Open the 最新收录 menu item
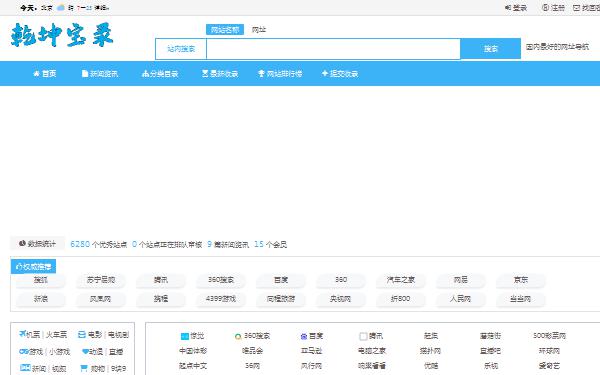Image resolution: width=600 pixels, height=375 pixels. click(x=220, y=73)
